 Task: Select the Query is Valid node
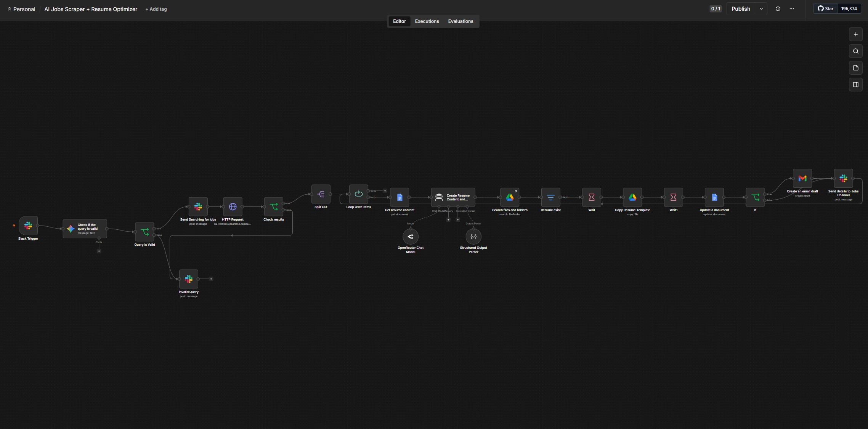144,232
